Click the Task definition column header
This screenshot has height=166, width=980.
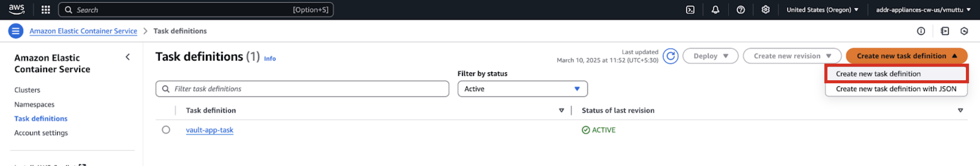(211, 111)
